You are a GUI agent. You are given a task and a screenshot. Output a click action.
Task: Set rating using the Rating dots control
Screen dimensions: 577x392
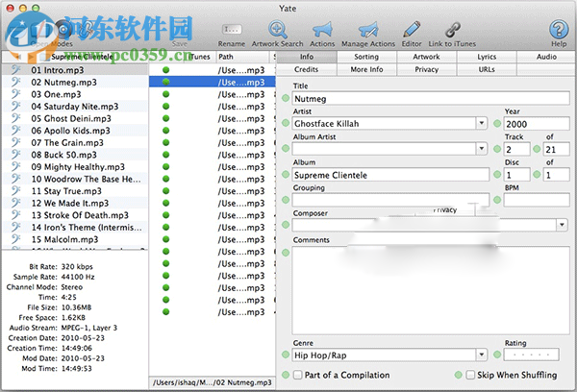pyautogui.click(x=532, y=355)
